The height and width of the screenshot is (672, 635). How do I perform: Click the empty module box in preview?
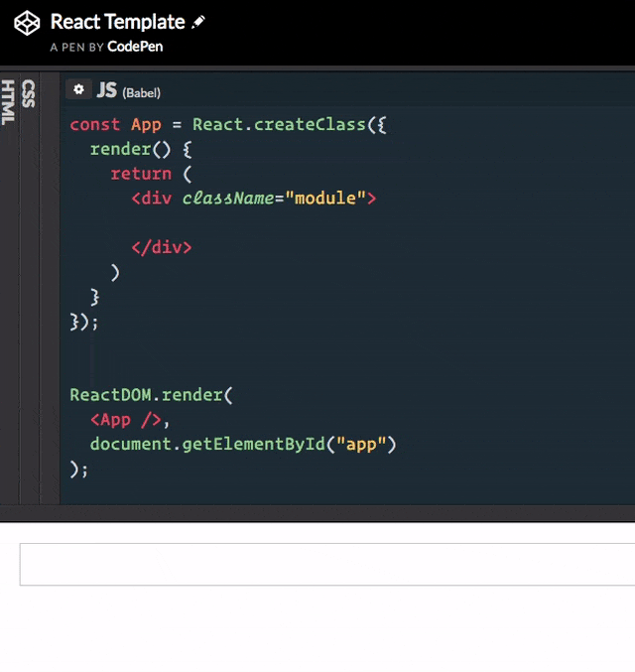coord(327,564)
